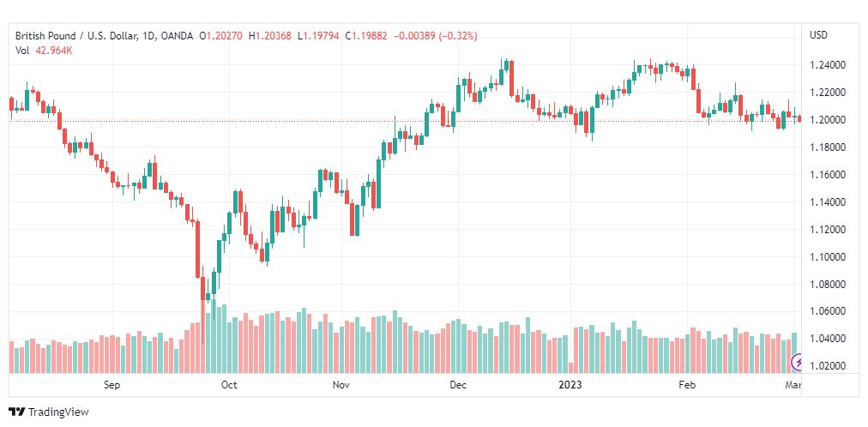Viewport: 868px width, 427px height.
Task: Click the close value C1.19882 in legend
Action: (x=367, y=36)
